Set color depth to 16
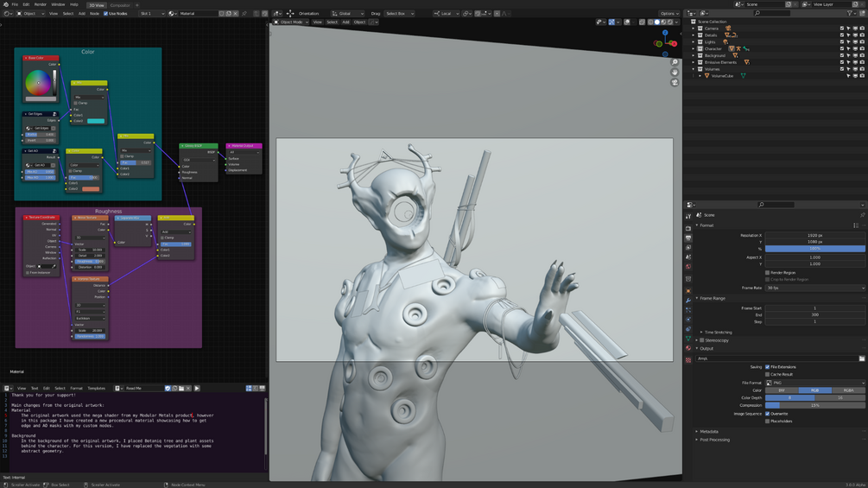 point(839,398)
